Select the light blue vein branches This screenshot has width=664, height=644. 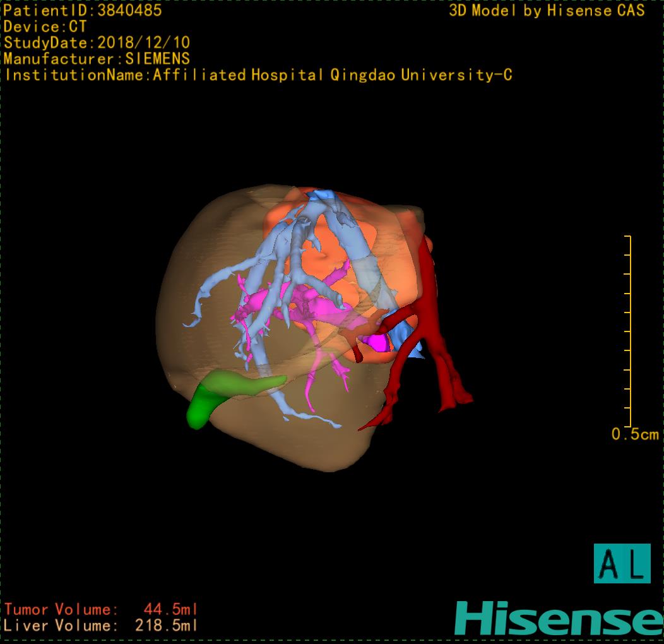tap(215, 292)
